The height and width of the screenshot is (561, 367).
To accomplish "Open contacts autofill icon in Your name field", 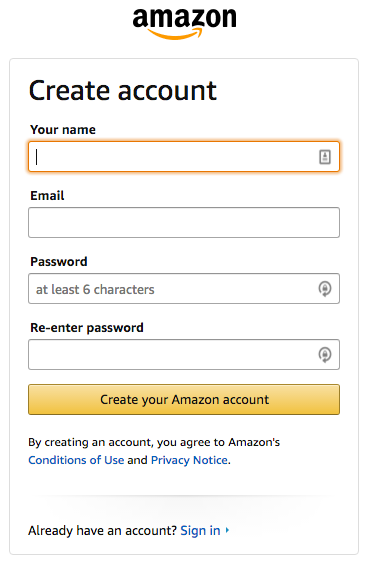I will (x=324, y=157).
